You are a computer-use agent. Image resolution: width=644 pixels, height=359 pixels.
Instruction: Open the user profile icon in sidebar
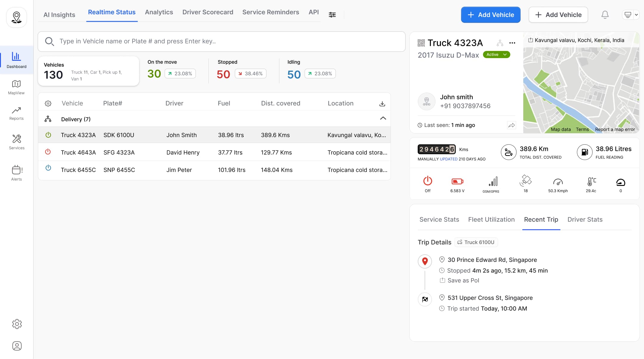[17, 346]
